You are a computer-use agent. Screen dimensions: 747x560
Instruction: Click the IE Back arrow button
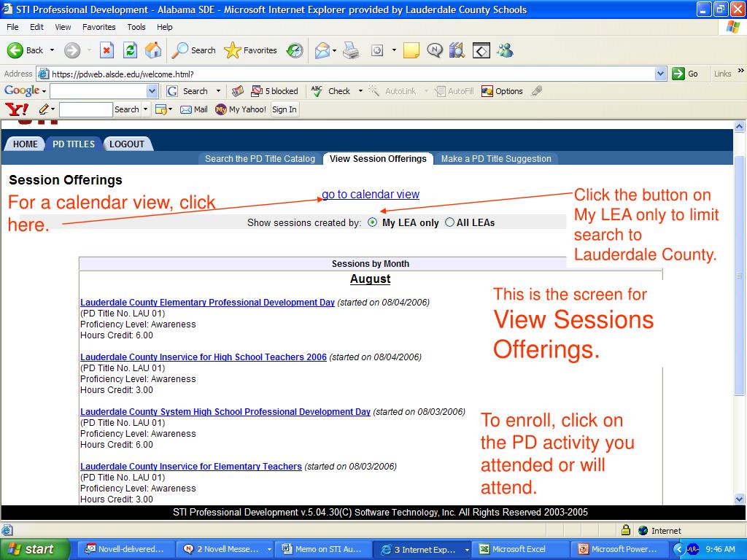[25, 50]
